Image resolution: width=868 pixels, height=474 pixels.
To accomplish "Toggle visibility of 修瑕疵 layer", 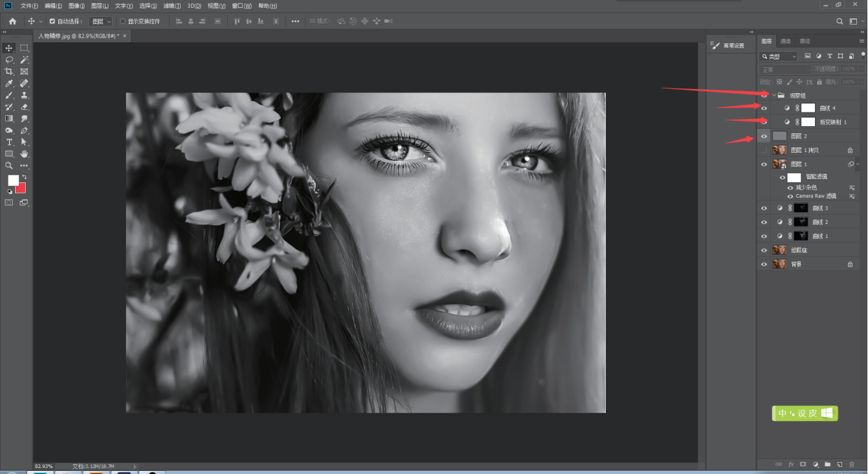I will click(x=764, y=250).
